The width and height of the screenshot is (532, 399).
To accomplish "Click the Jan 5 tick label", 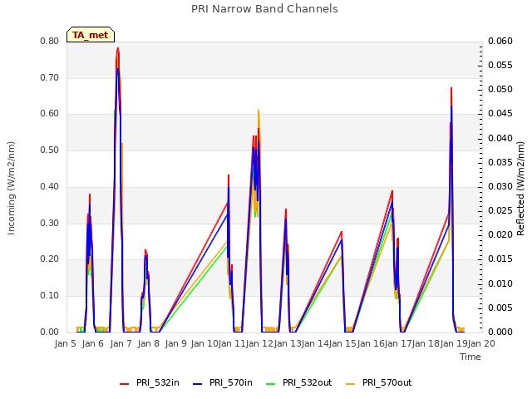I will (65, 343).
